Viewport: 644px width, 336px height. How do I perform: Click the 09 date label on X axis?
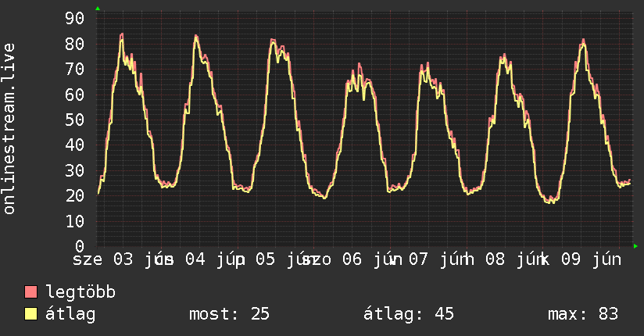571,259
